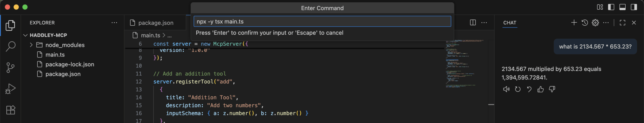
Task: Toggle the secondary side bar
Action: pyautogui.click(x=634, y=7)
